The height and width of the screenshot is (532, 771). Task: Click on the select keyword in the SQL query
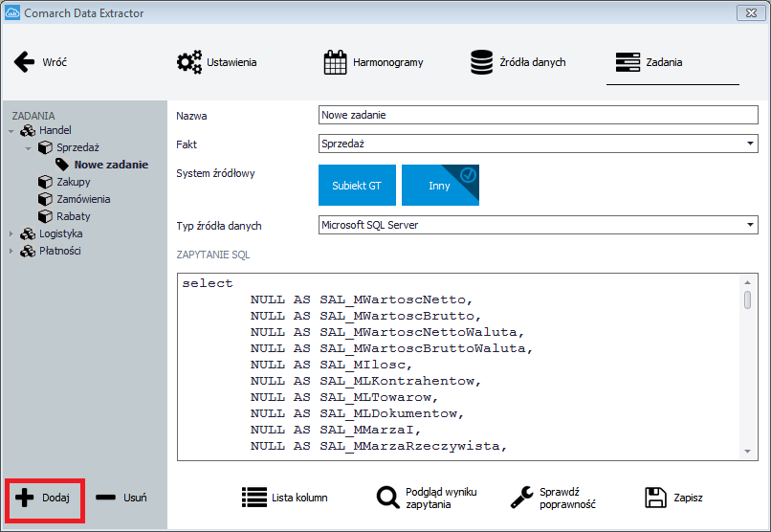(x=207, y=283)
